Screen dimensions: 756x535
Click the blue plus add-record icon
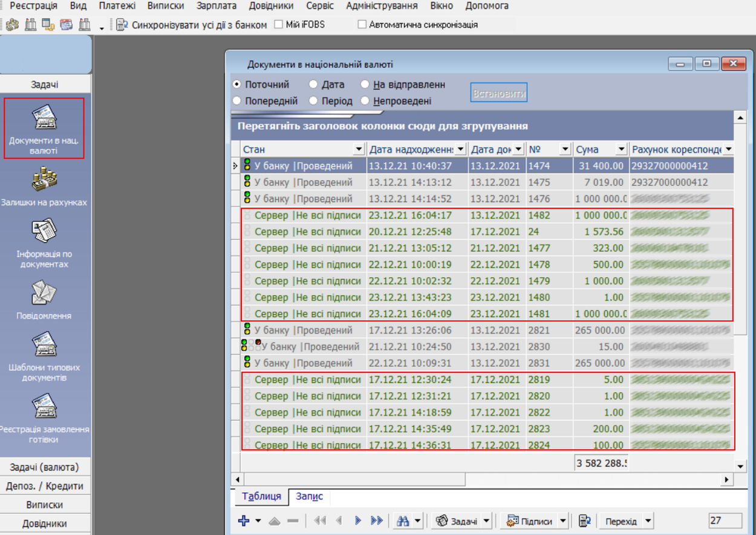point(244,520)
